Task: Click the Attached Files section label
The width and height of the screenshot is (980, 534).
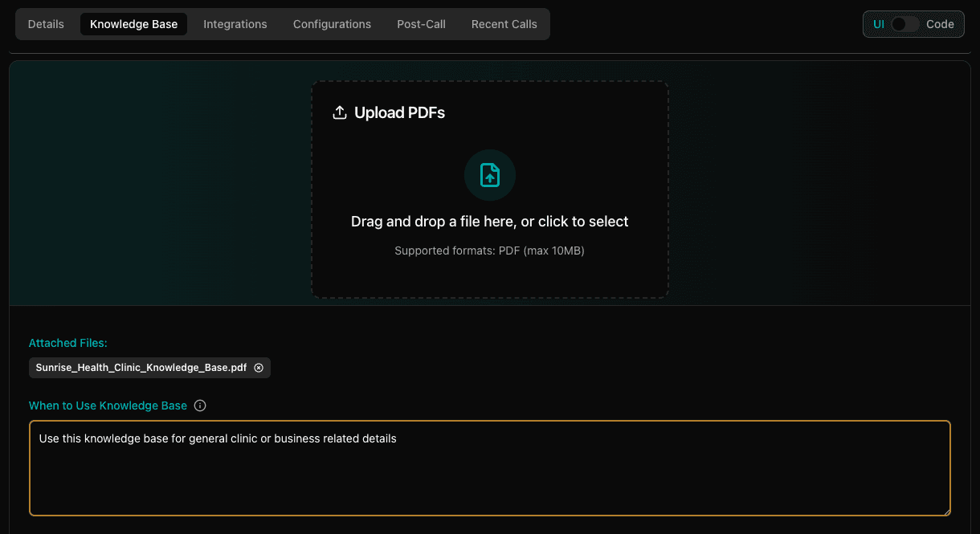Action: 67,343
